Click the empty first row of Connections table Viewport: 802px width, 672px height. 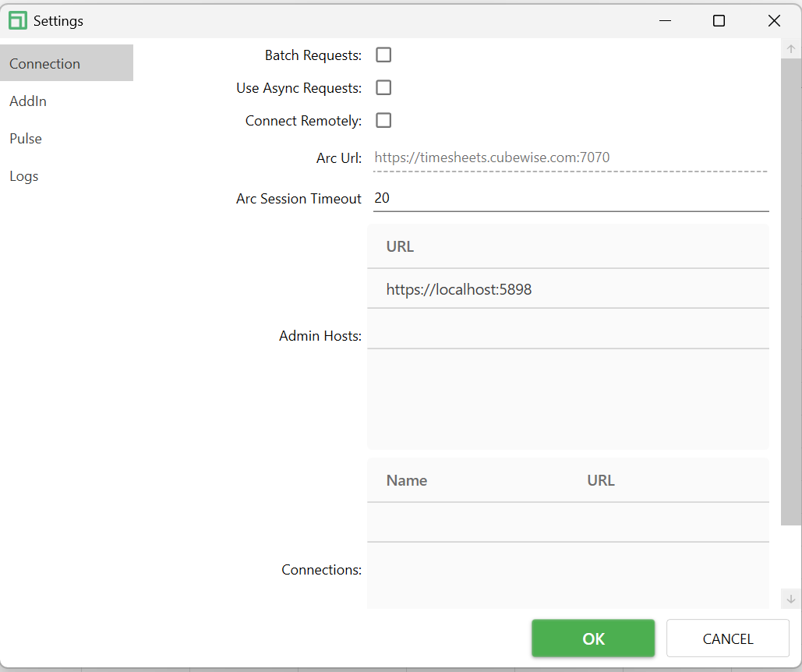click(568, 522)
